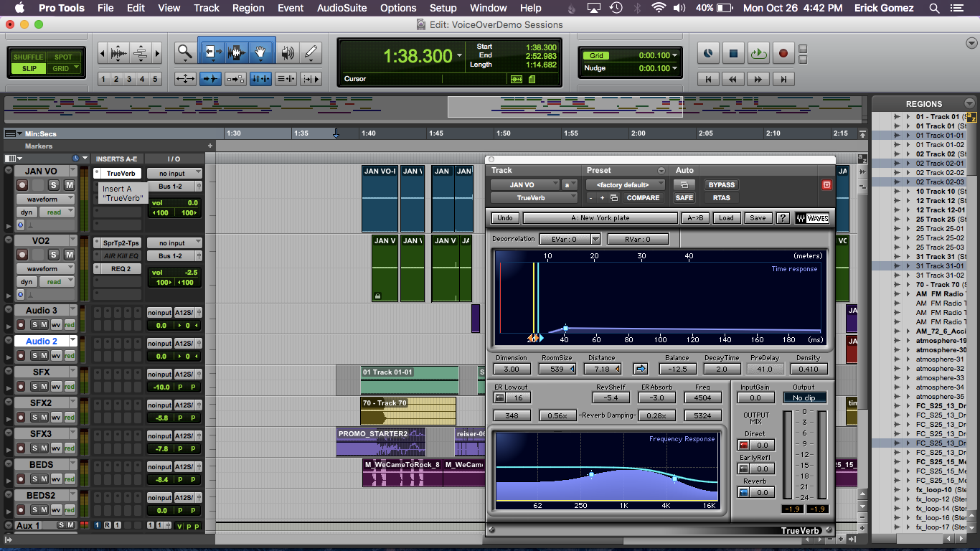Open the Options menu

click(x=398, y=8)
